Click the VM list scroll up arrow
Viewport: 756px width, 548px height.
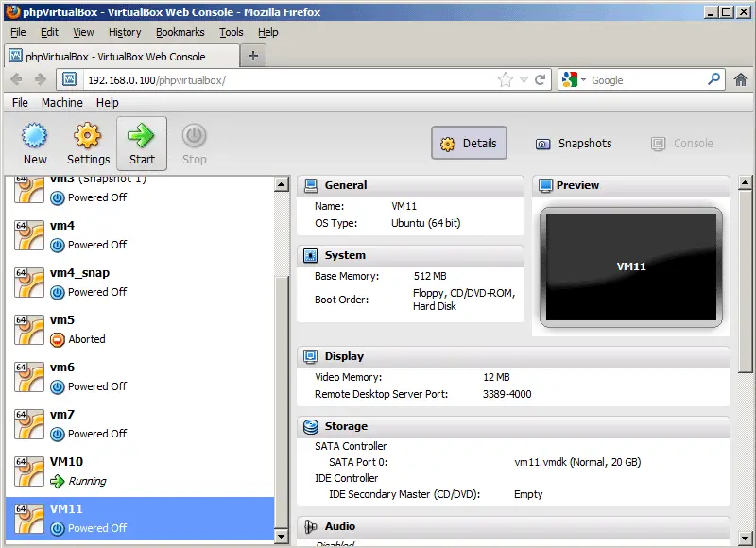[281, 184]
